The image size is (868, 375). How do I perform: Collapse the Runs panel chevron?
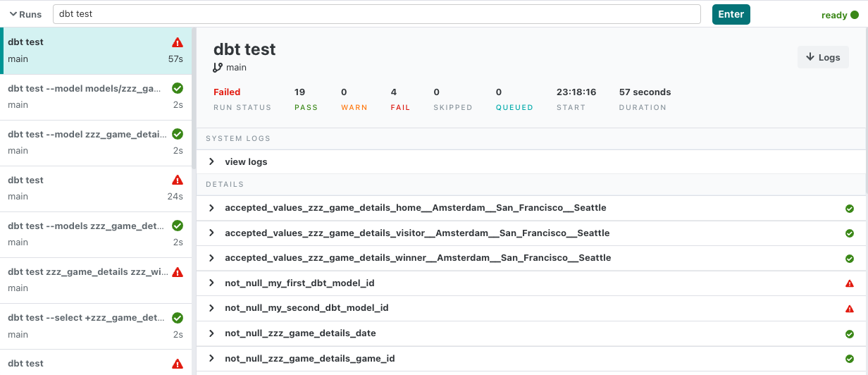click(x=13, y=14)
